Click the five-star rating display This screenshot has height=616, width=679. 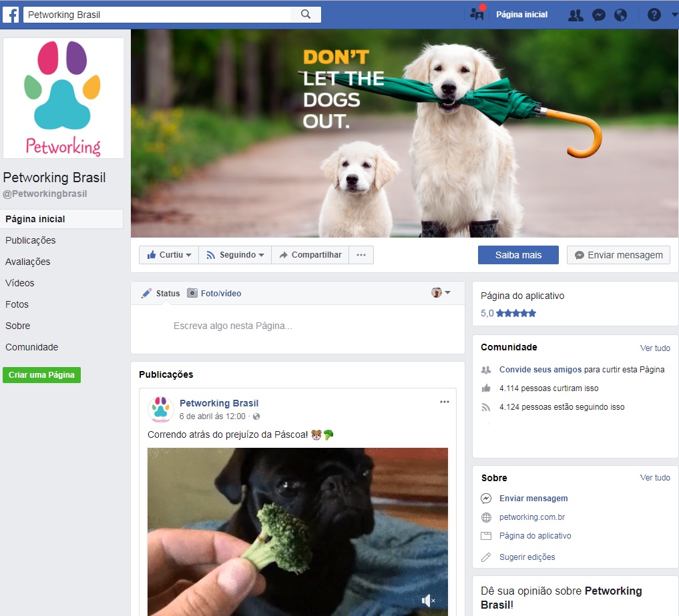click(515, 313)
